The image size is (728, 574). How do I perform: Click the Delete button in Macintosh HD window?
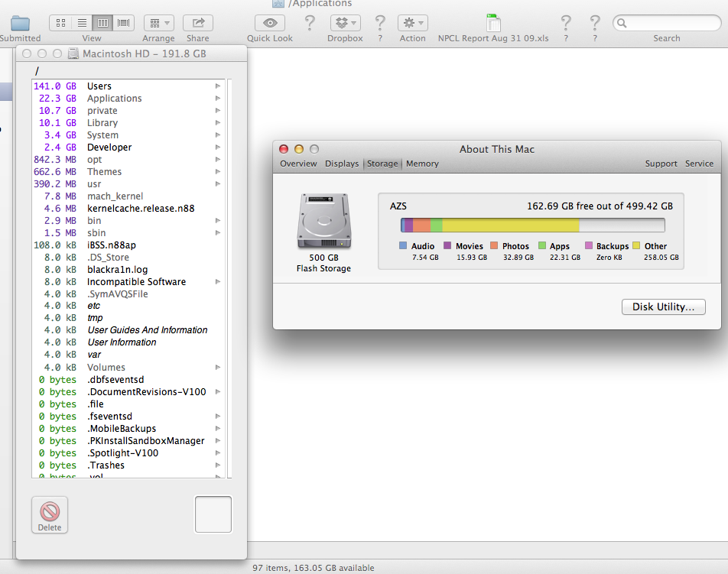(x=50, y=514)
